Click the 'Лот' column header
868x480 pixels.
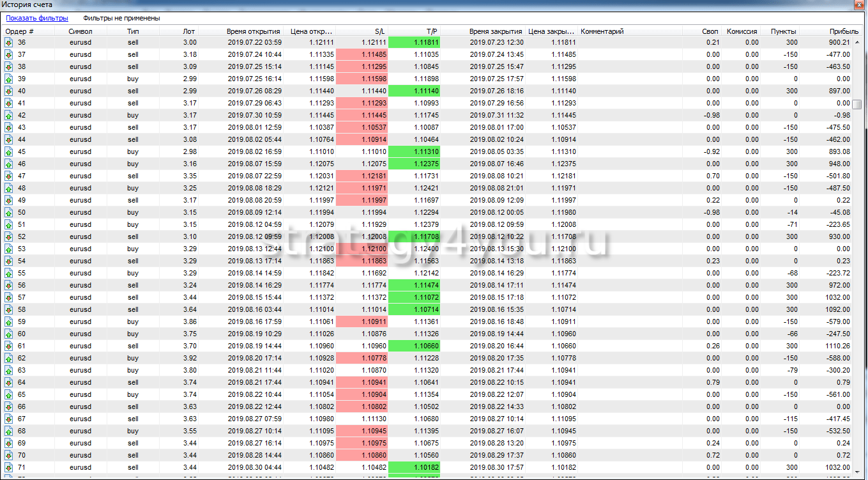pyautogui.click(x=189, y=31)
